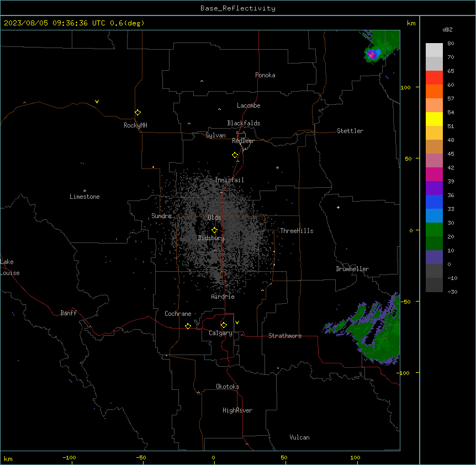Viewport: 476px width, 465px height.
Task: Click the Airdrie label
Action: pos(223,297)
